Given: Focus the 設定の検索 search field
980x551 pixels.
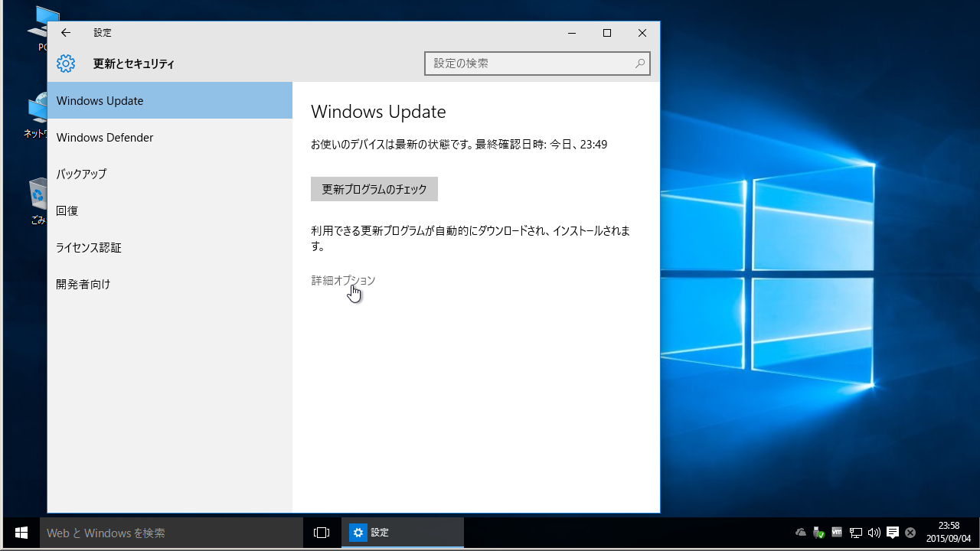Looking at the screenshot, I should point(537,64).
